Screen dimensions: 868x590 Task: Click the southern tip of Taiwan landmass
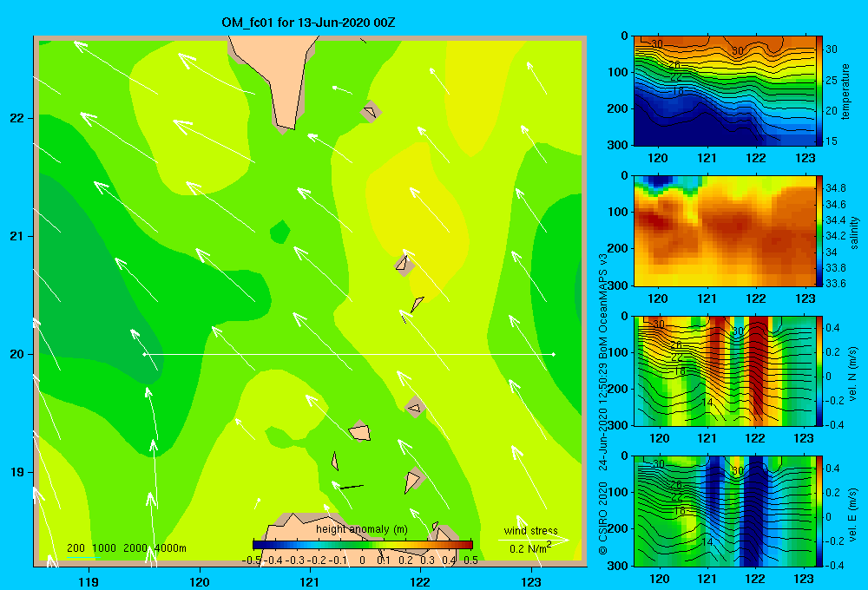click(x=284, y=125)
